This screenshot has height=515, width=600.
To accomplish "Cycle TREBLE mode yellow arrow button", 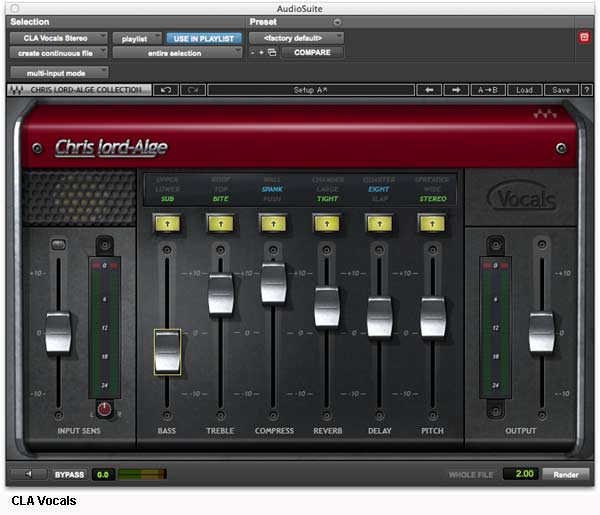I will click(x=221, y=224).
